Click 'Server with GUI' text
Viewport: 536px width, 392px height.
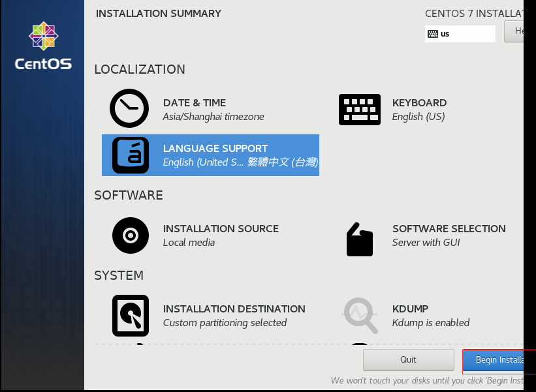click(426, 243)
